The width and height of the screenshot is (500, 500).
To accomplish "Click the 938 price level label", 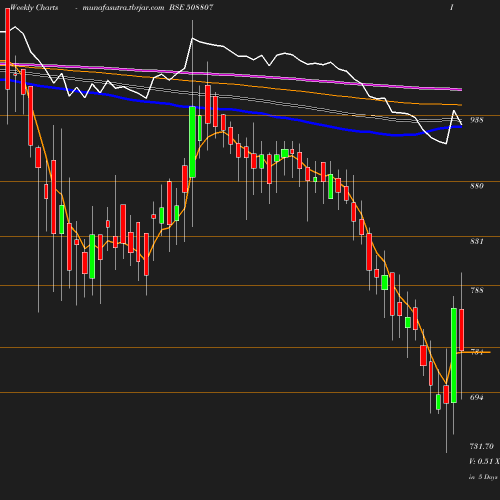I will [x=477, y=120].
